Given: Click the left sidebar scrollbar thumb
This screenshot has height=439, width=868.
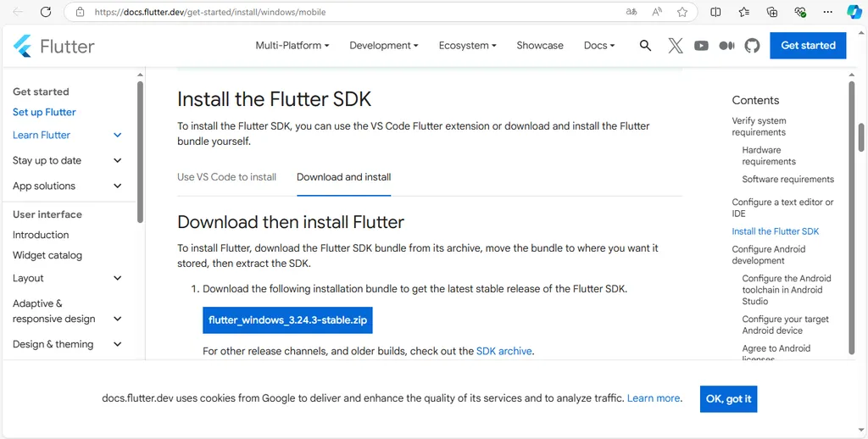Looking at the screenshot, I should [140, 153].
